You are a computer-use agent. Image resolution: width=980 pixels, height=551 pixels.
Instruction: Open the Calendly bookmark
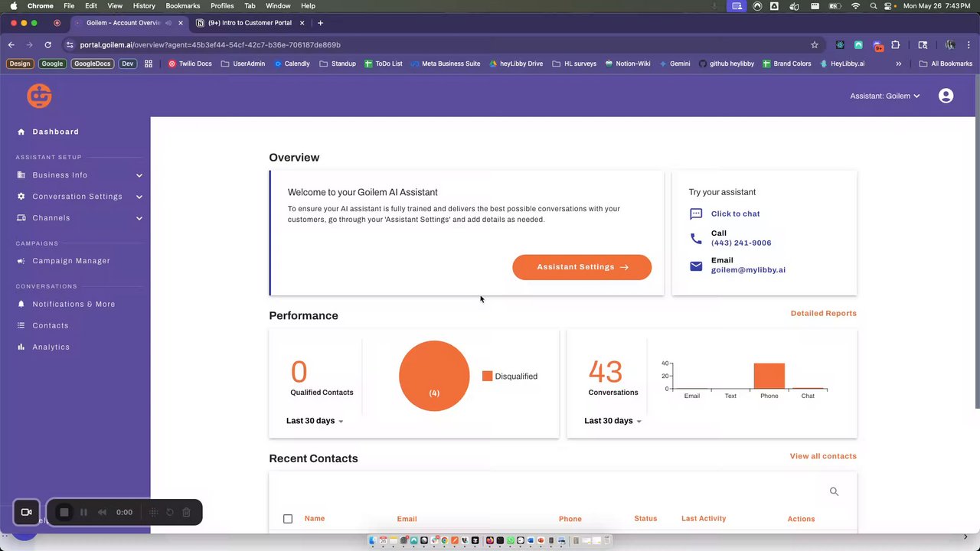(x=292, y=64)
